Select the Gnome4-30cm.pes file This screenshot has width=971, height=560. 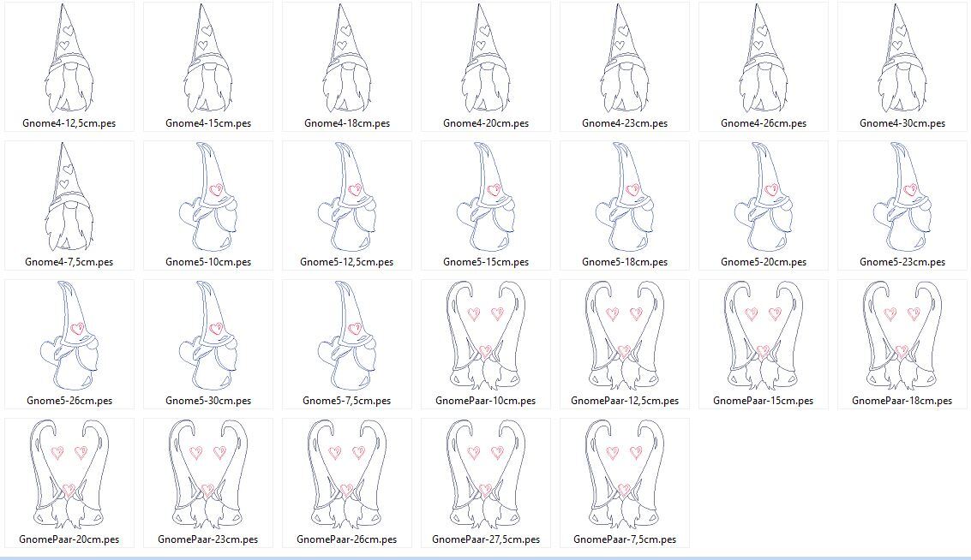tap(902, 60)
